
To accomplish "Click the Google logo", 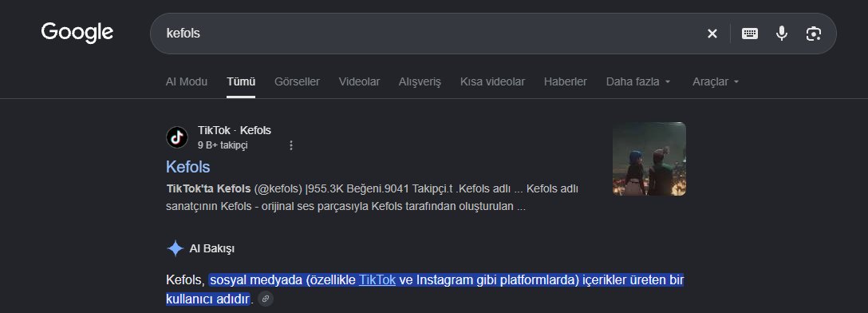I will (77, 33).
